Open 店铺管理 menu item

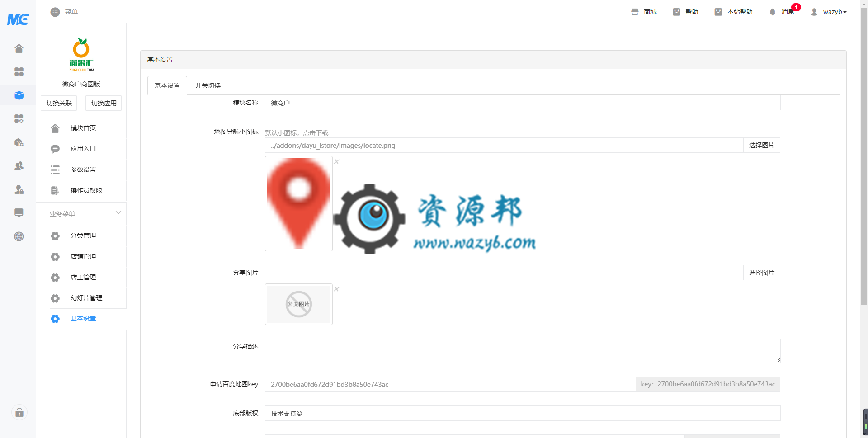tap(81, 256)
